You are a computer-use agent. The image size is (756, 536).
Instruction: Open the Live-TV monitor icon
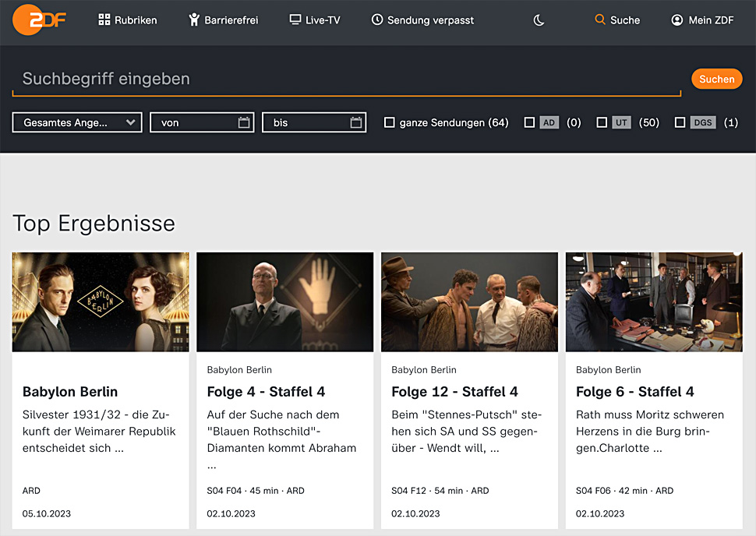point(295,19)
